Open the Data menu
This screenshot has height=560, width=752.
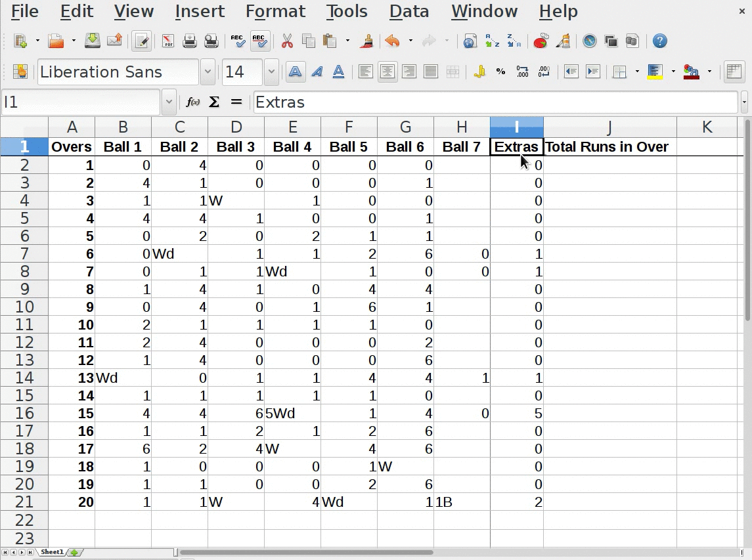click(409, 11)
